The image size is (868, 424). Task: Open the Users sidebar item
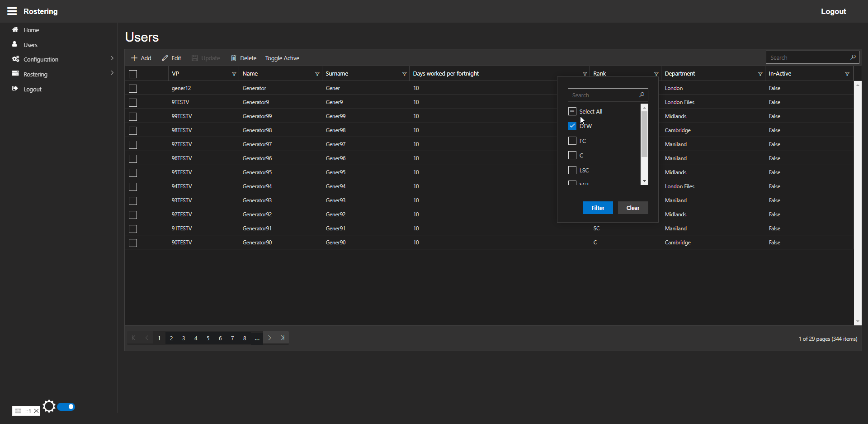[x=30, y=45]
